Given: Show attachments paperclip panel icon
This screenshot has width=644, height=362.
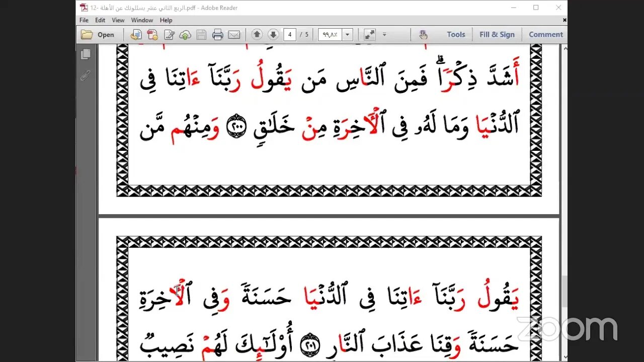Looking at the screenshot, I should point(86,75).
